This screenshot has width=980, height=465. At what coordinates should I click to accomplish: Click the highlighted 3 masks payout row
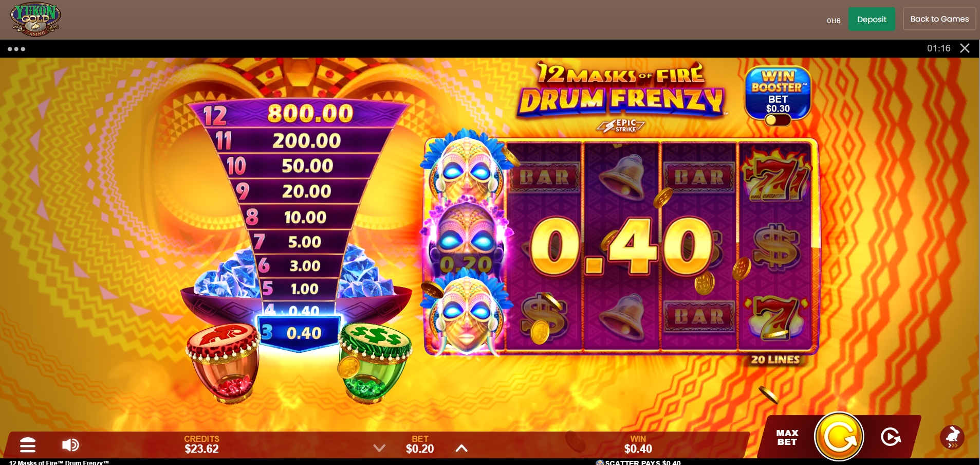click(299, 333)
